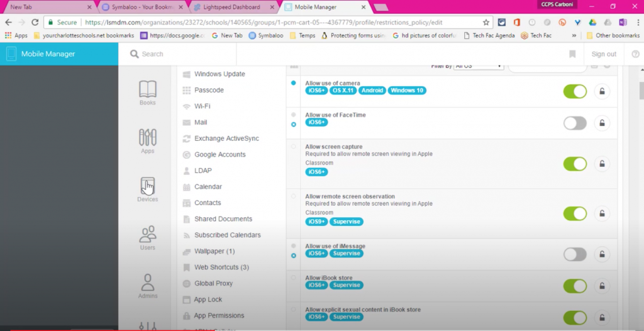Open the Admins section in sidebar

[147, 286]
